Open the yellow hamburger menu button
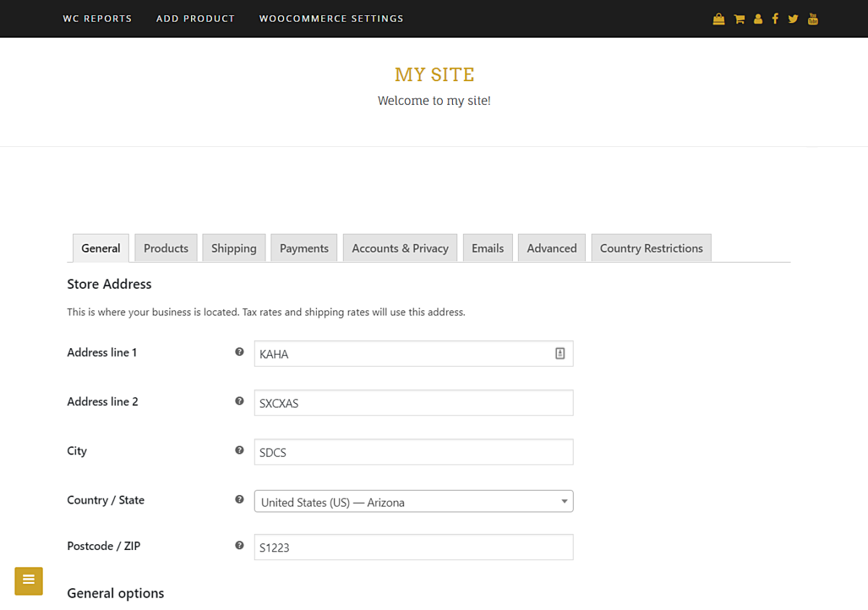This screenshot has height=610, width=868. 28,581
